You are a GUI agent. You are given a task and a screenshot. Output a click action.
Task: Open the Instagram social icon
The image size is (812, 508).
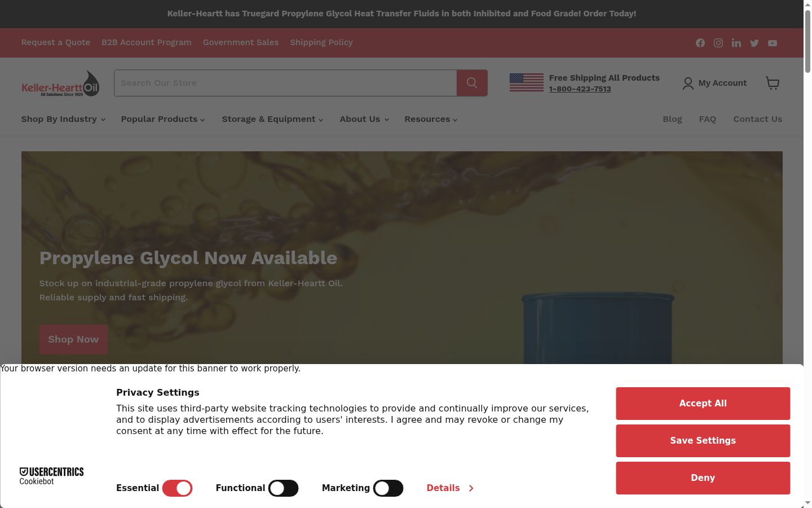coord(718,43)
